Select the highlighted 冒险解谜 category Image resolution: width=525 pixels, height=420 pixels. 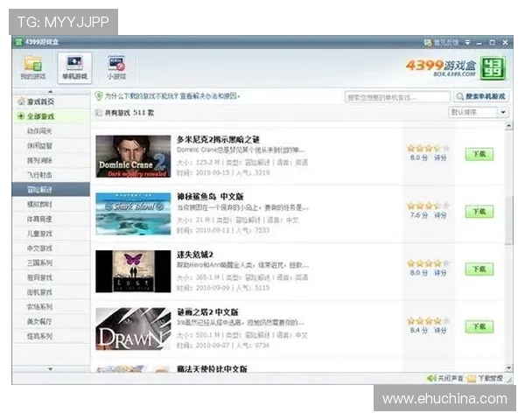(51, 190)
